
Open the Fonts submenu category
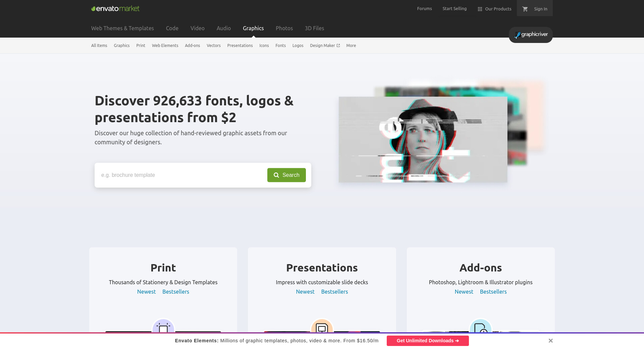[x=281, y=45]
